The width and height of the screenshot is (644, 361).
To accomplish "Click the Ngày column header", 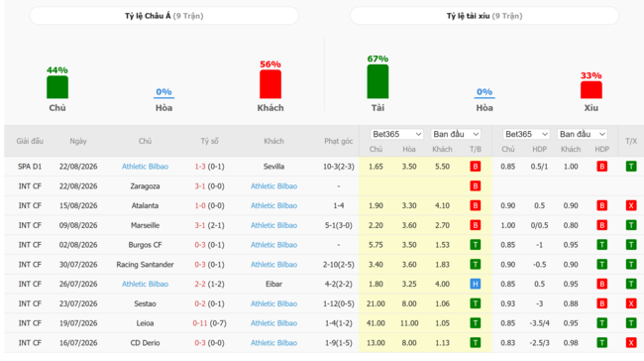I will [x=78, y=141].
